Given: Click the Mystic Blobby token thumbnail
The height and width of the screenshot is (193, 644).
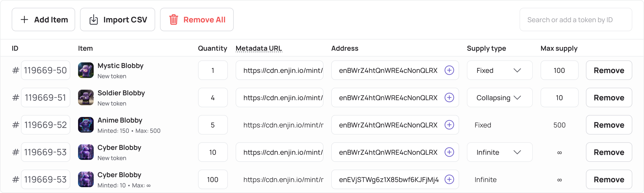Looking at the screenshot, I should point(86,70).
